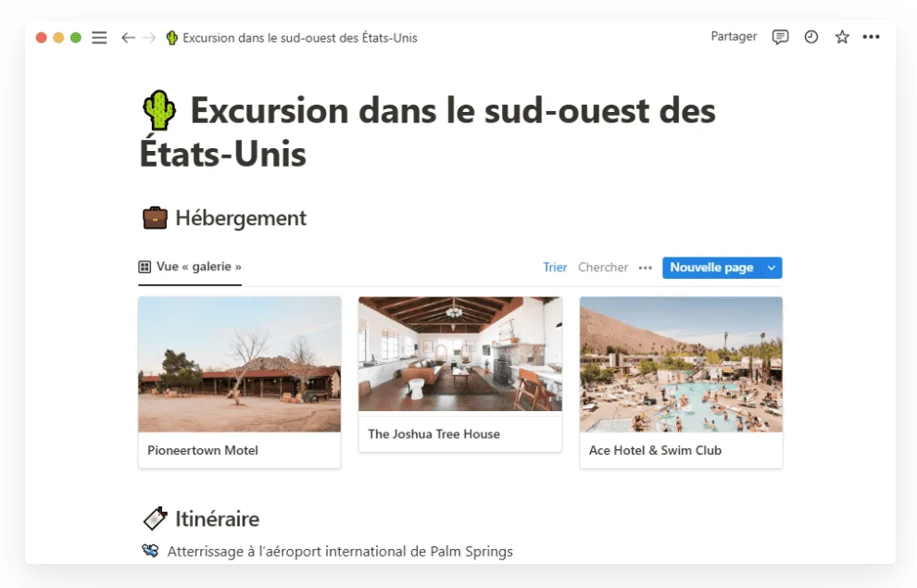Click the Partager button

coord(734,36)
